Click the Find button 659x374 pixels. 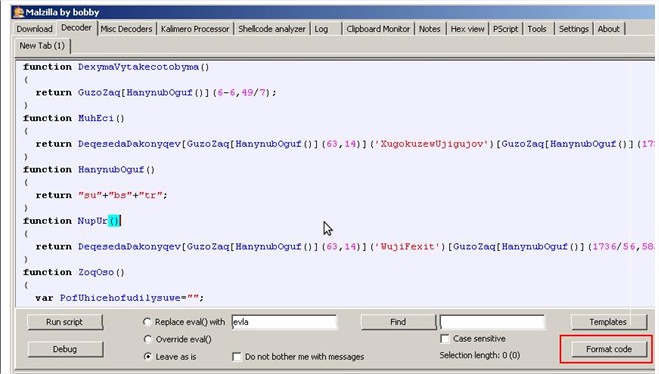coord(398,322)
